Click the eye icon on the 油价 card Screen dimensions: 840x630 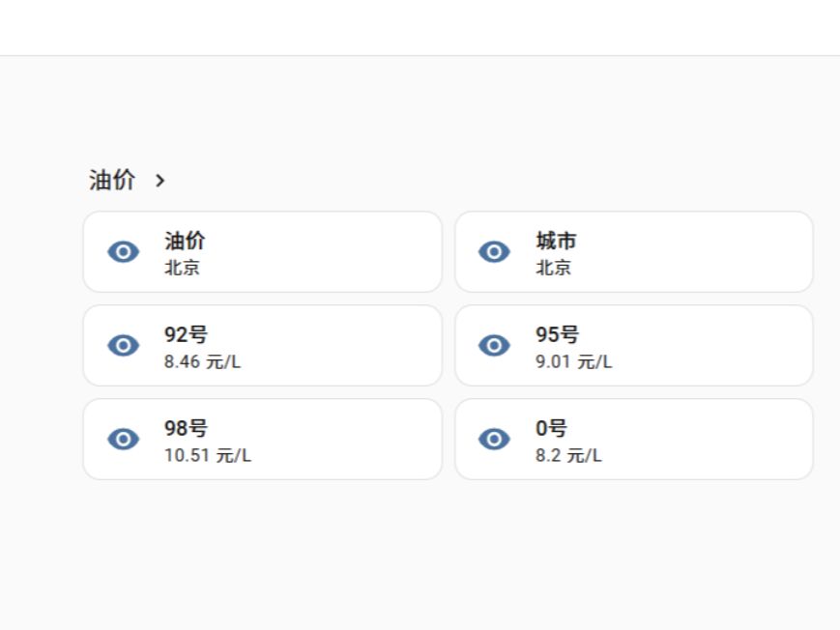coord(123,252)
